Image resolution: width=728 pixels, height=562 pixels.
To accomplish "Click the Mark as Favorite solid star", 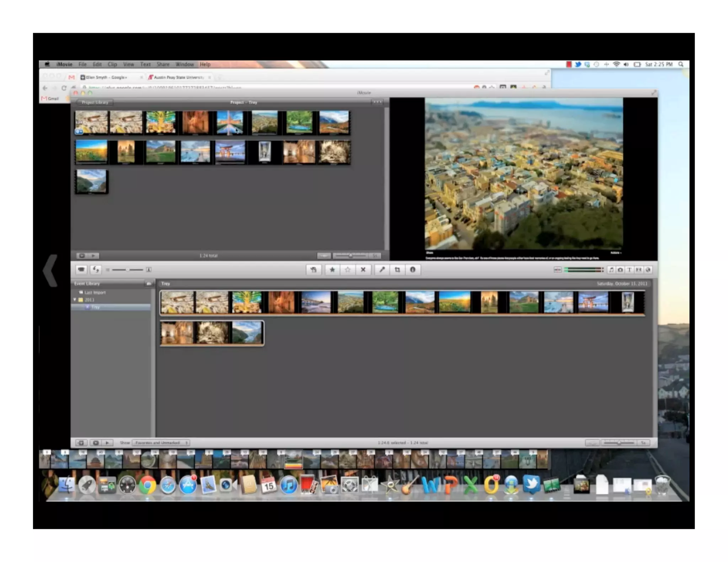I will (x=332, y=270).
